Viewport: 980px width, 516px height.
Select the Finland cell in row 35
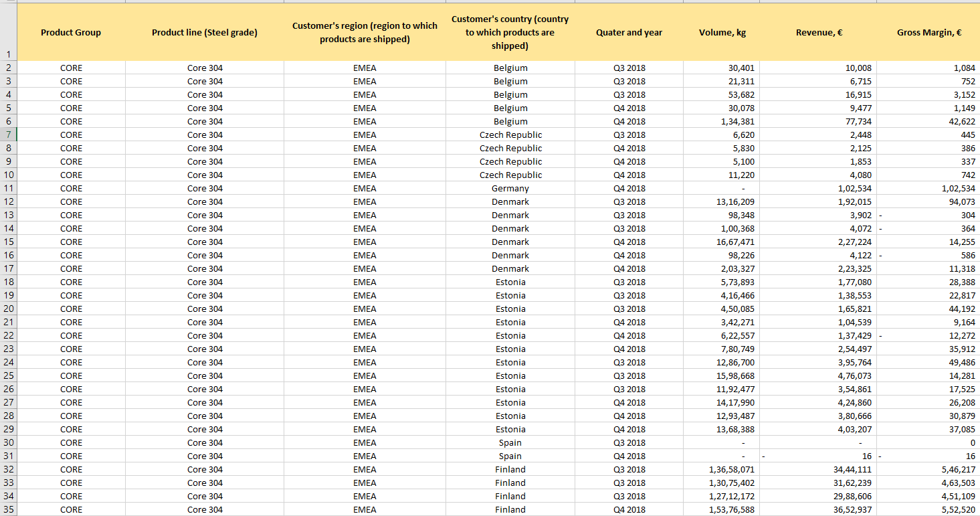coord(510,509)
